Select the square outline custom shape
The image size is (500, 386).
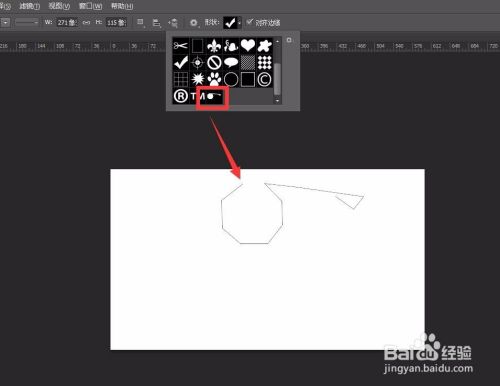[248, 79]
